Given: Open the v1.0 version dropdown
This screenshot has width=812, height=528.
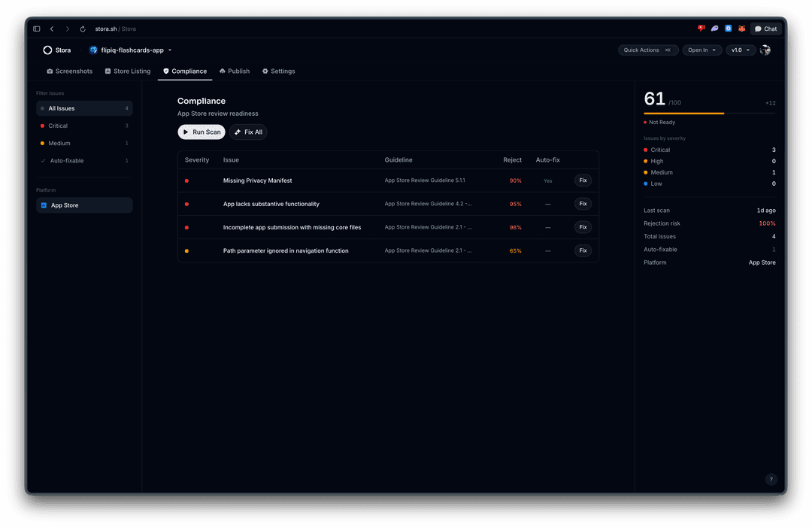Looking at the screenshot, I should (741, 50).
